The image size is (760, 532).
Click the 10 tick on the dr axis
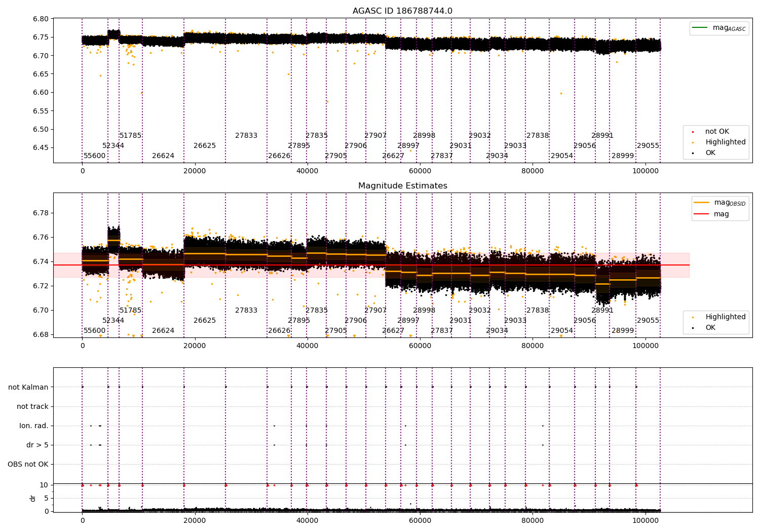click(x=44, y=485)
